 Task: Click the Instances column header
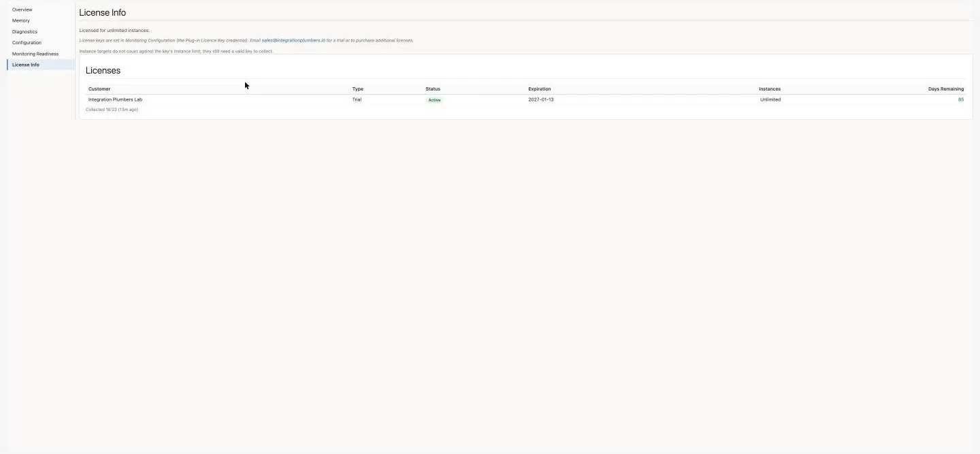coord(770,89)
